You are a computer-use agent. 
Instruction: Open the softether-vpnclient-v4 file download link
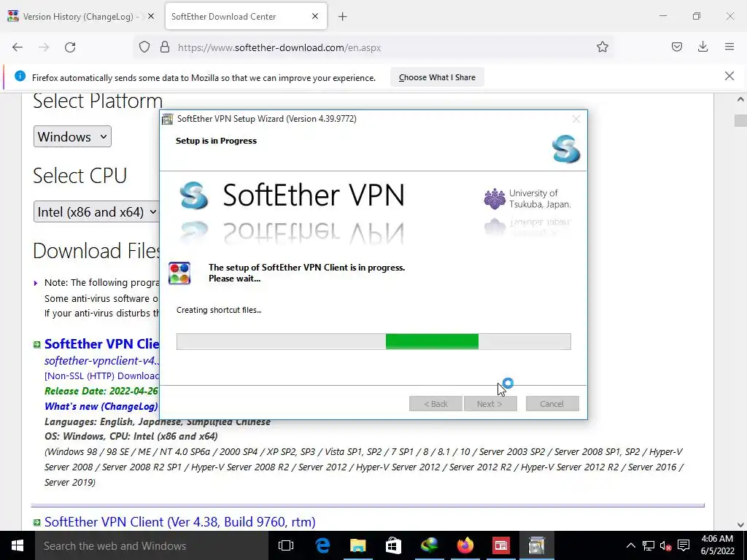pyautogui.click(x=102, y=360)
